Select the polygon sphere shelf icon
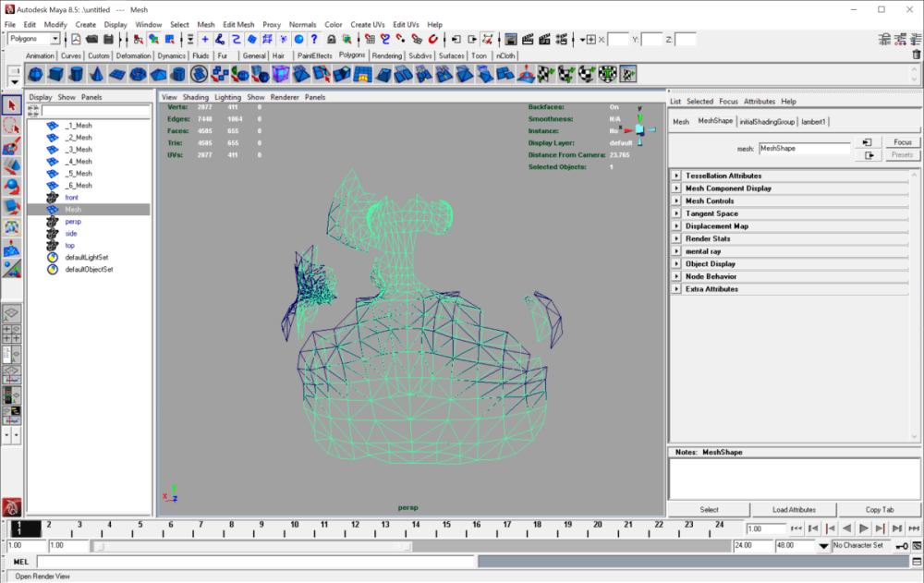Viewport: 924px width, 583px height. 35,74
